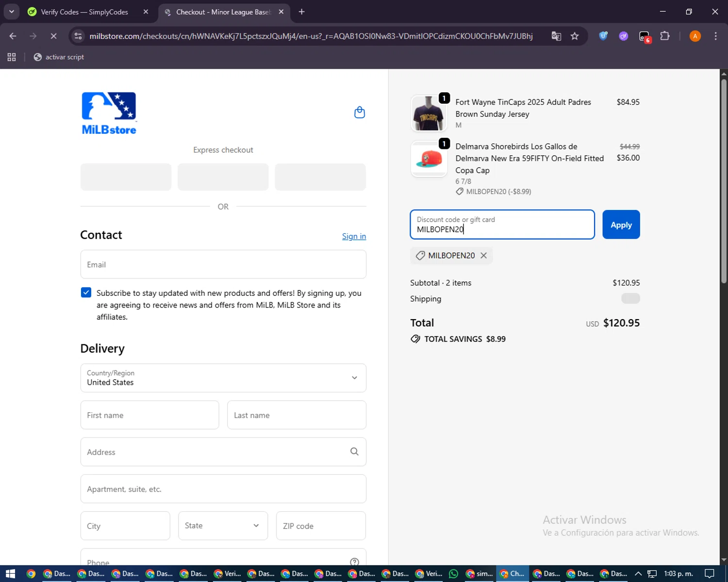The image size is (728, 582).
Task: Click the Discount code or gift card field
Action: click(x=502, y=225)
